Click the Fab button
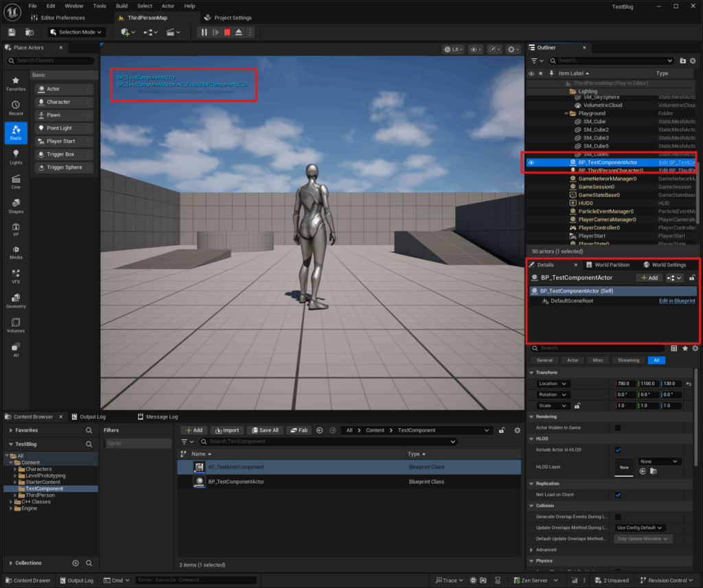This screenshot has width=703, height=588. (x=299, y=430)
